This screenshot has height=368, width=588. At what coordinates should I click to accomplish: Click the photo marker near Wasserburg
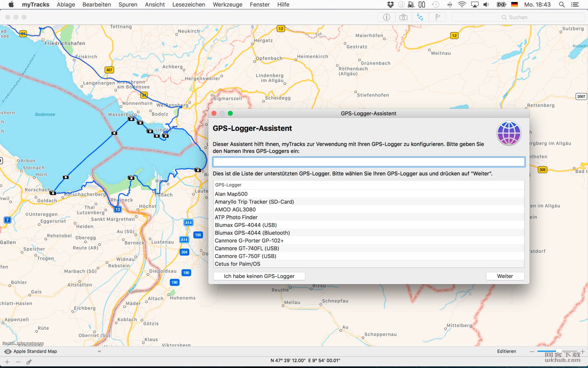[131, 119]
